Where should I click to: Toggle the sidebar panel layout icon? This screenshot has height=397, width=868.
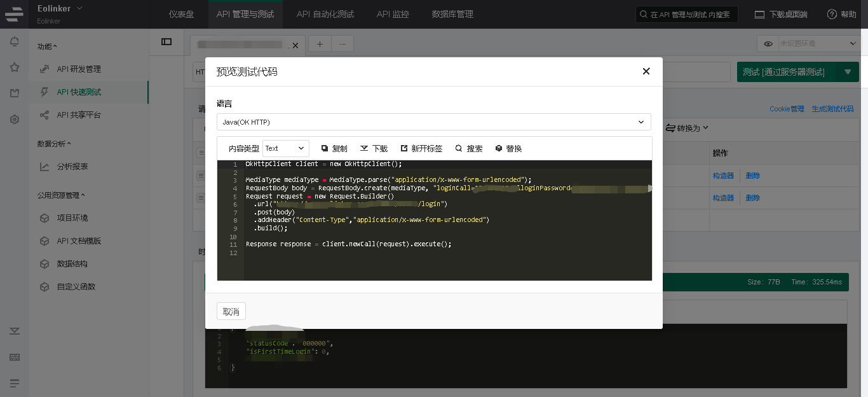pyautogui.click(x=166, y=42)
